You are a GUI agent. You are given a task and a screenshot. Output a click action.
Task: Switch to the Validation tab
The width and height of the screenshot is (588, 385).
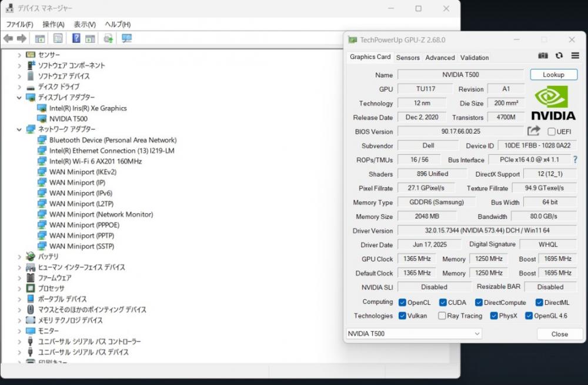pyautogui.click(x=475, y=58)
